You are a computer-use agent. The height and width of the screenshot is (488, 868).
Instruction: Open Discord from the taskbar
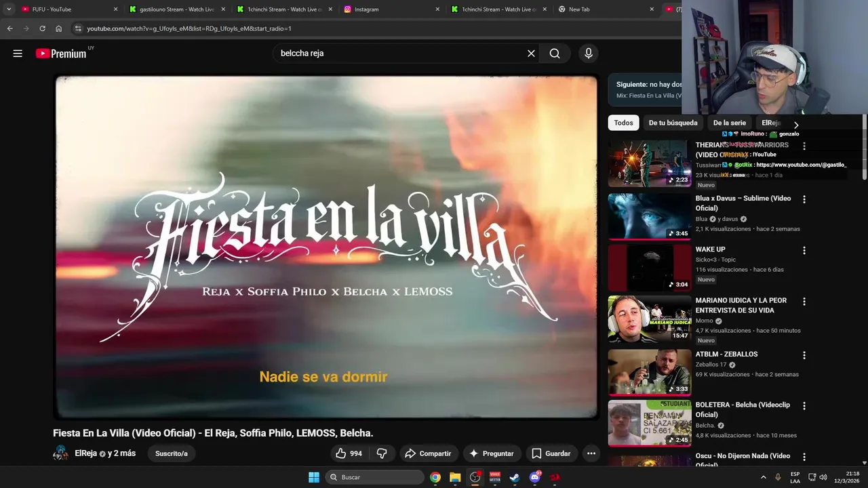(x=535, y=477)
